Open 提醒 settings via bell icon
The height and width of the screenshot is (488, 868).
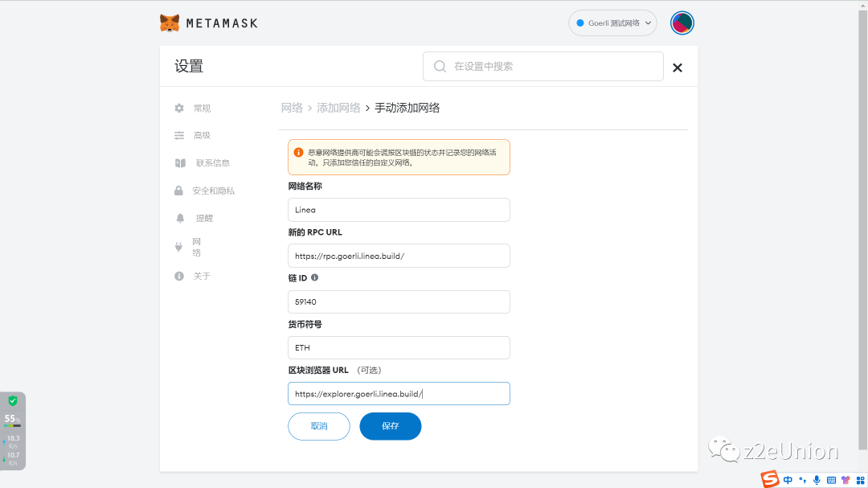point(178,218)
